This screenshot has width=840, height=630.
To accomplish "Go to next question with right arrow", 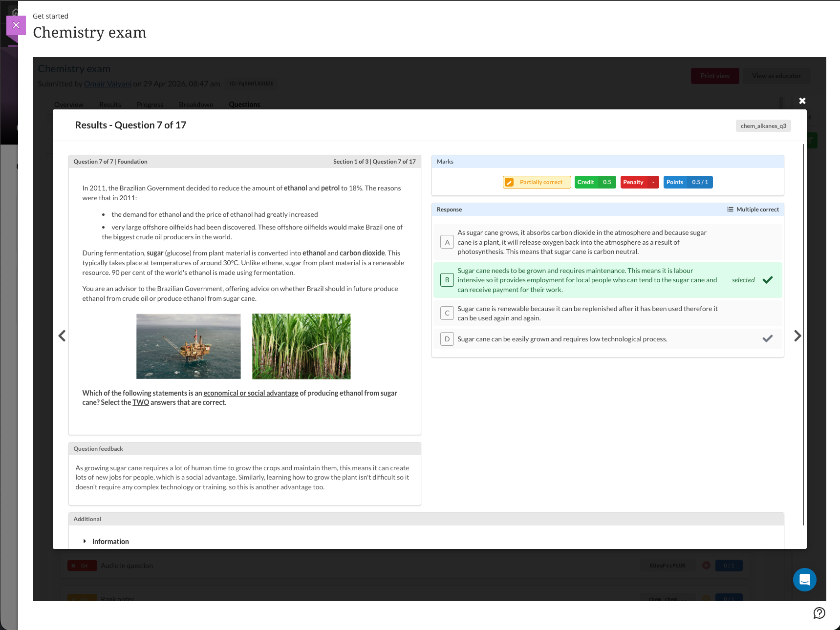I will pyautogui.click(x=797, y=336).
